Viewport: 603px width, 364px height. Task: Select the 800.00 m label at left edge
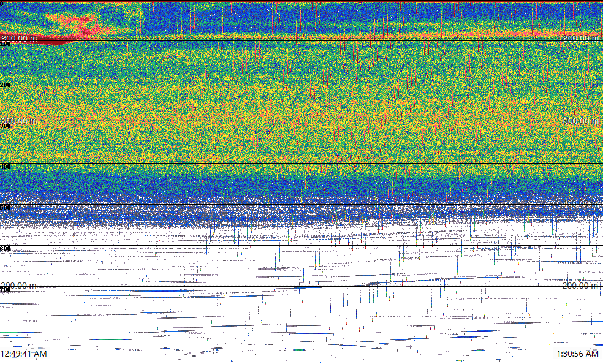19,38
